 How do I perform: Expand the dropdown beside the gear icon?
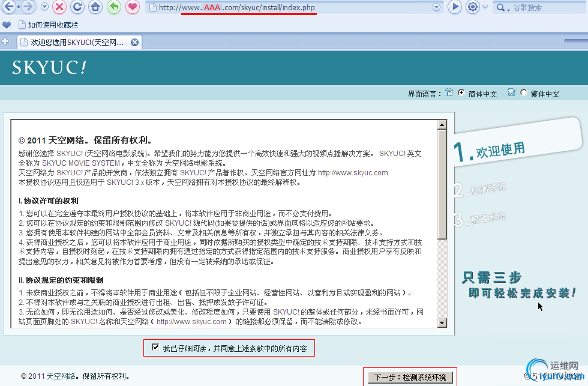[x=485, y=7]
